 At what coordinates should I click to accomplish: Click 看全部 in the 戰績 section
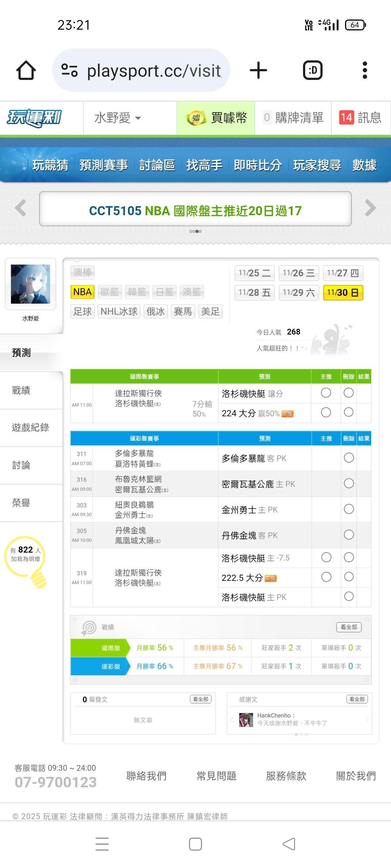(349, 627)
